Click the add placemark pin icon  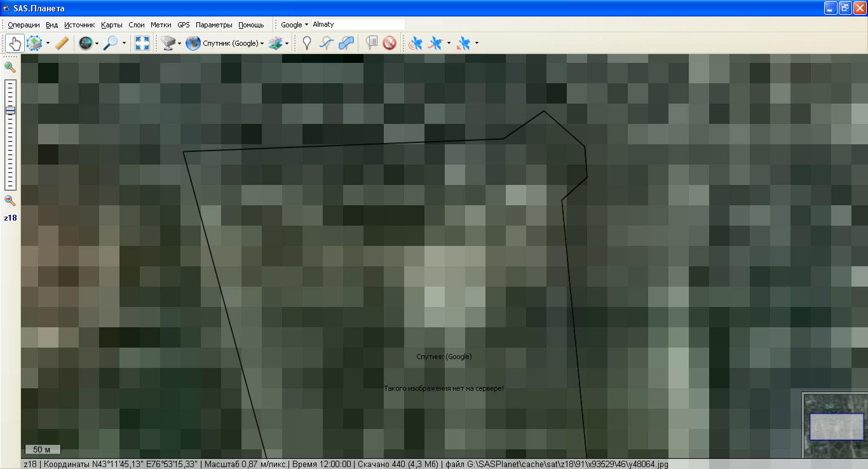click(307, 43)
